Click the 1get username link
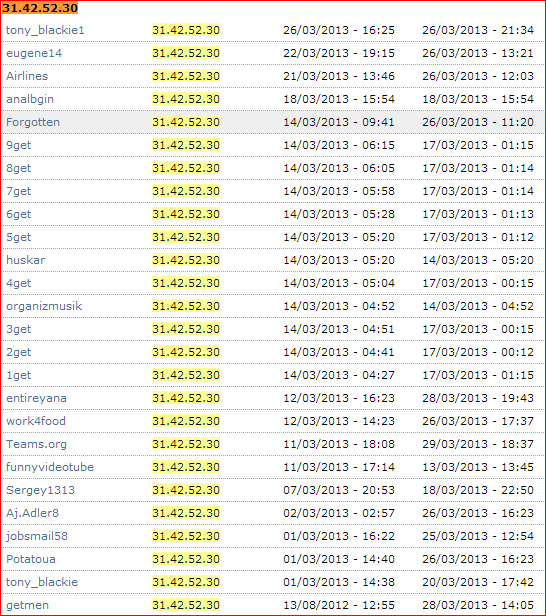 pyautogui.click(x=18, y=375)
